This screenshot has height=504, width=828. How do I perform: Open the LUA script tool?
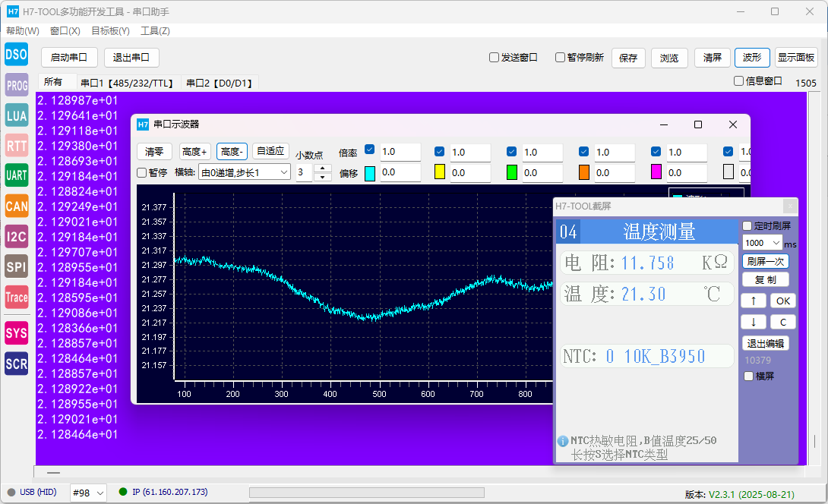[x=16, y=115]
